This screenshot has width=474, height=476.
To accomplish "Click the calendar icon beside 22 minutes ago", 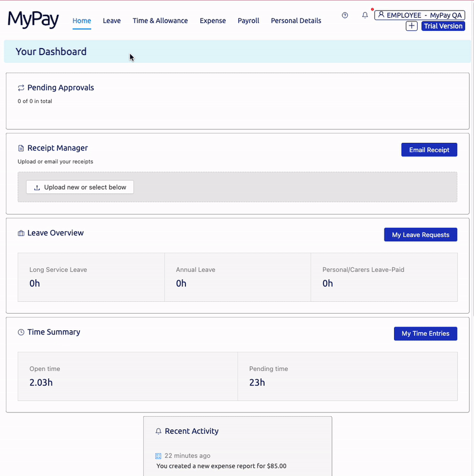I will pyautogui.click(x=158, y=456).
